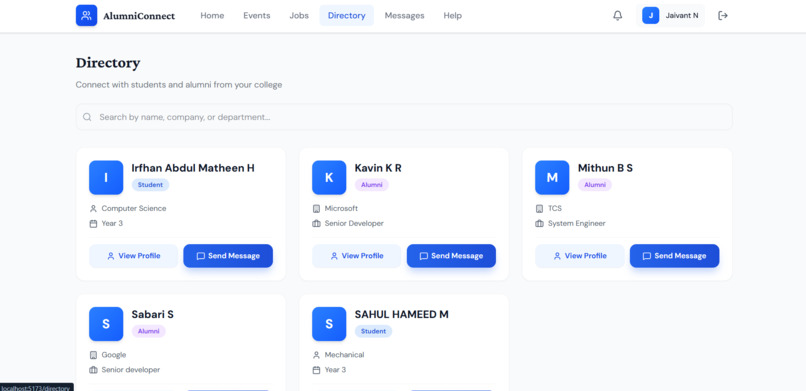Screen dimensions: 806x391
Task: Click Sabari S's avatar tile
Action: (x=106, y=324)
